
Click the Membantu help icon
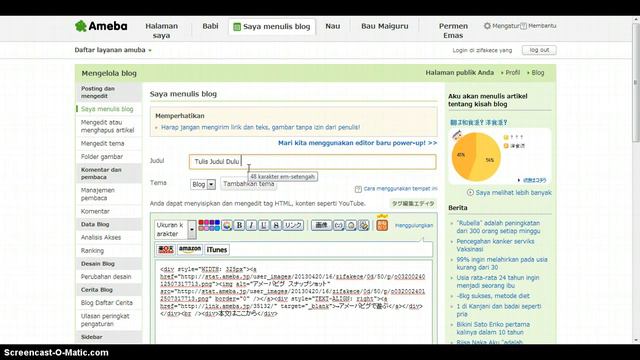tap(524, 26)
